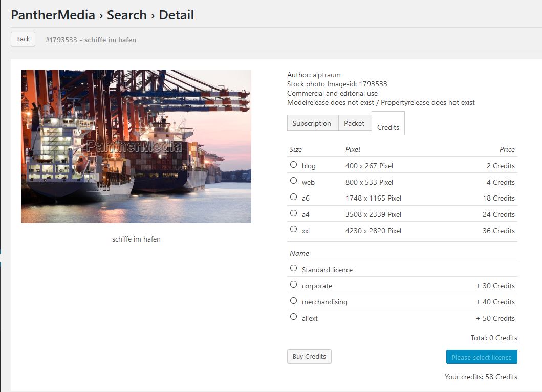Click the Pixel column header
The image size is (542, 392).
(353, 149)
